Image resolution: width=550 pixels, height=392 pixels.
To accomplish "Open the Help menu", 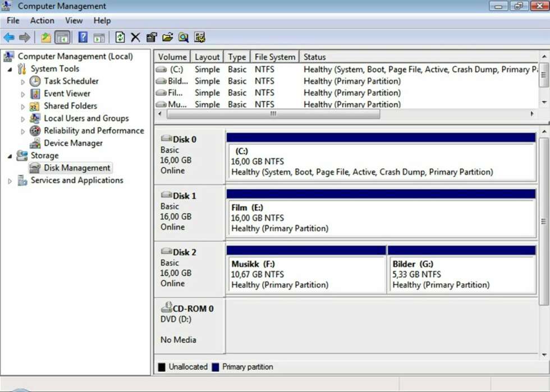I will pos(102,21).
